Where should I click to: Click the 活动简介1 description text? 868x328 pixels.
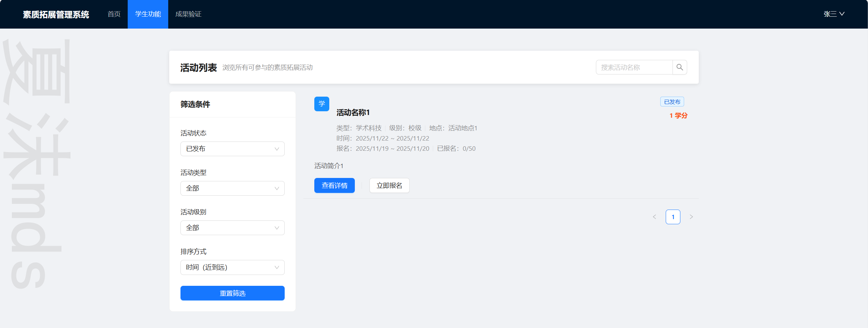pos(329,166)
